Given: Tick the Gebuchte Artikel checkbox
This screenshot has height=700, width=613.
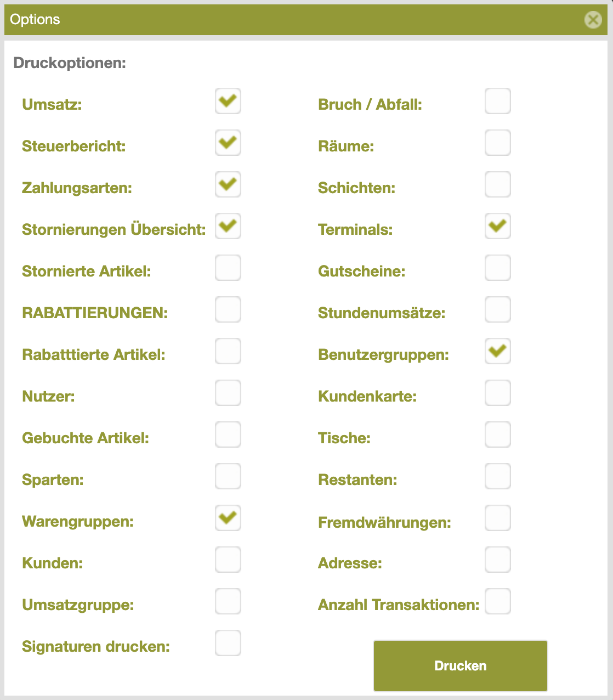Looking at the screenshot, I should [x=228, y=434].
